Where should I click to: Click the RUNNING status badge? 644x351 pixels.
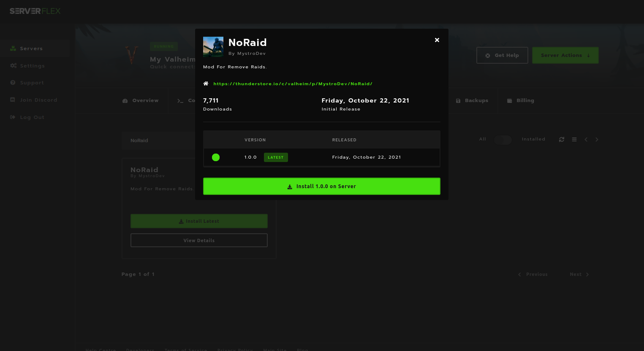(164, 46)
